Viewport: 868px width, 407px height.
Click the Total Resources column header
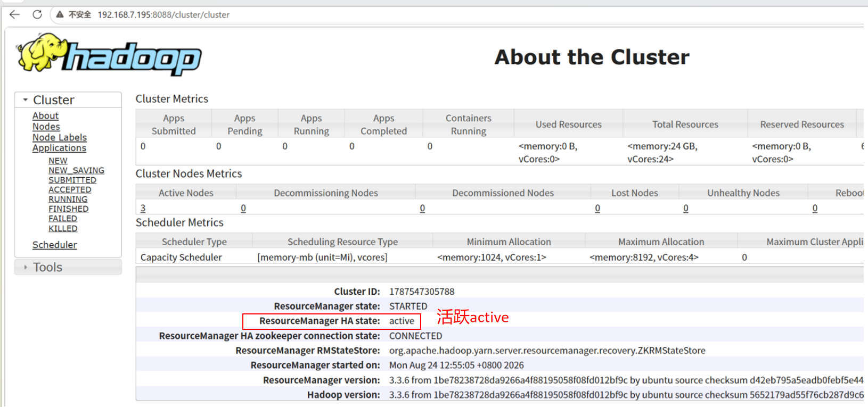click(685, 124)
